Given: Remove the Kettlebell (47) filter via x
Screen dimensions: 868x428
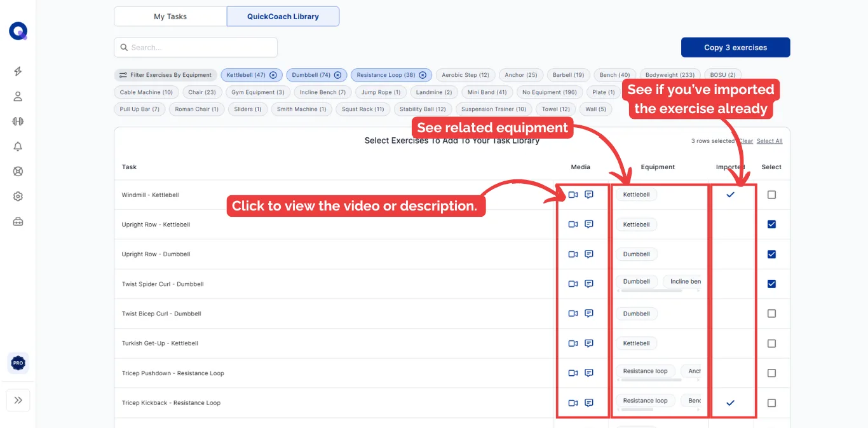Looking at the screenshot, I should [273, 75].
